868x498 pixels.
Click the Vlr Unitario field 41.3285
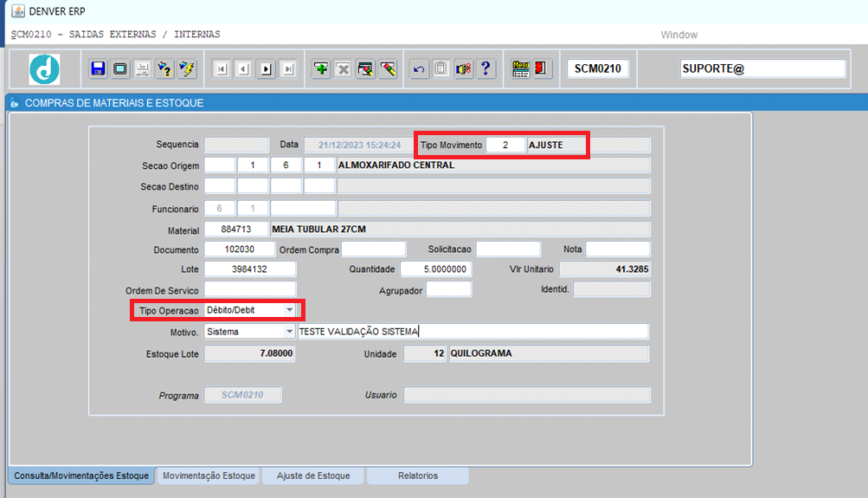coord(605,269)
